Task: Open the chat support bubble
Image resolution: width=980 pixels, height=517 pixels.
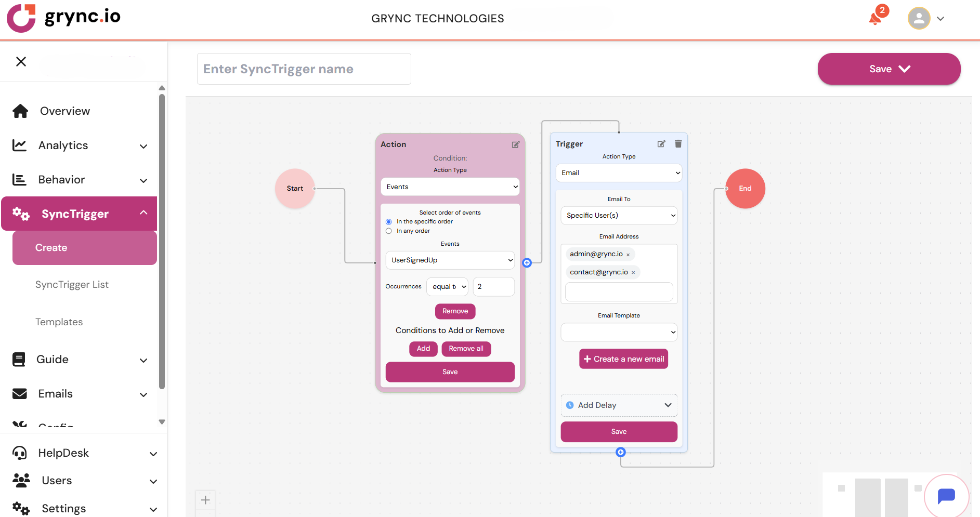Action: tap(946, 496)
